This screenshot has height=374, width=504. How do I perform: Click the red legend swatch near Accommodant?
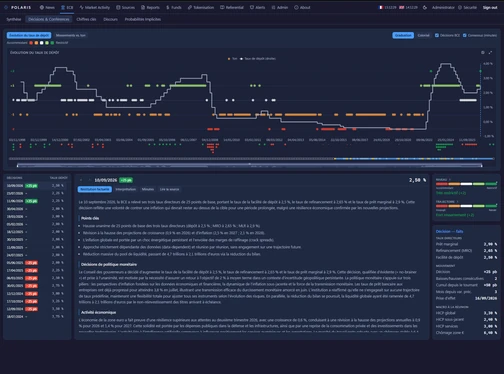click(x=31, y=43)
